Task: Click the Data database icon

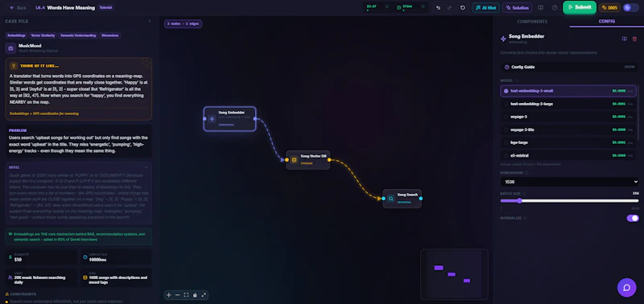Action: [85, 277]
